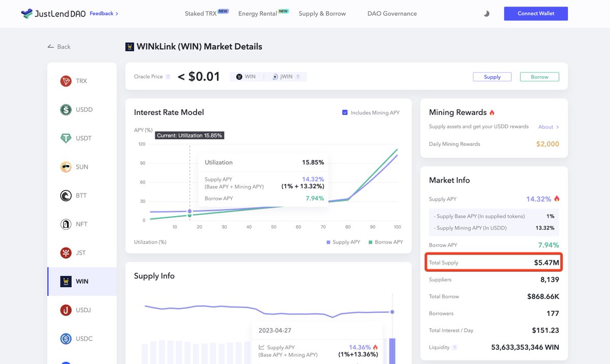The width and height of the screenshot is (610, 364).
Task: Click Borrowers count 177
Action: click(553, 313)
